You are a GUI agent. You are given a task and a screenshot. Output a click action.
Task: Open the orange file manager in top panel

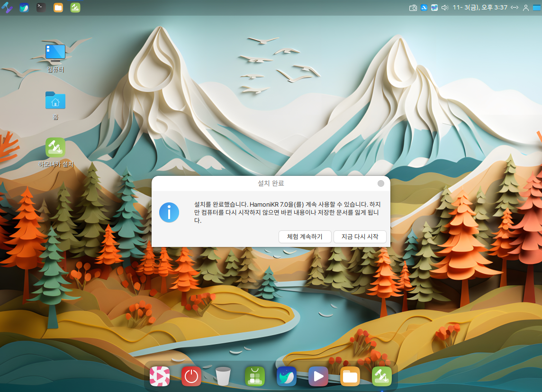click(58, 8)
